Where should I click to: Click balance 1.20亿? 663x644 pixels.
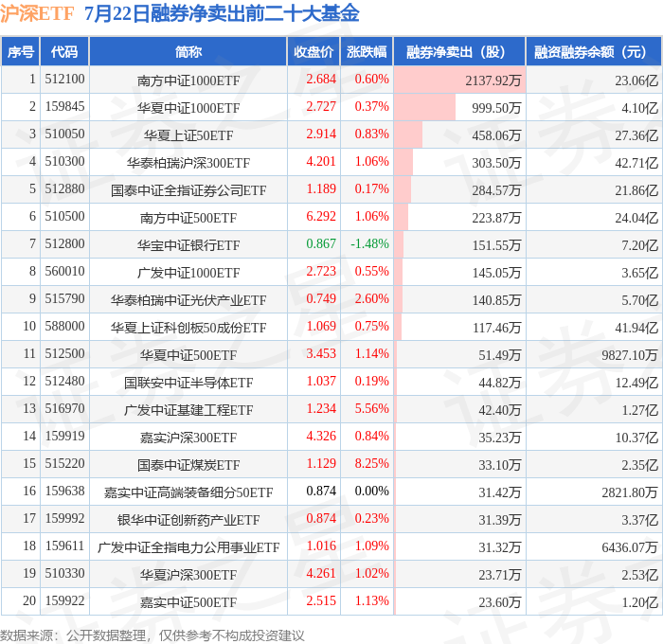pos(639,602)
